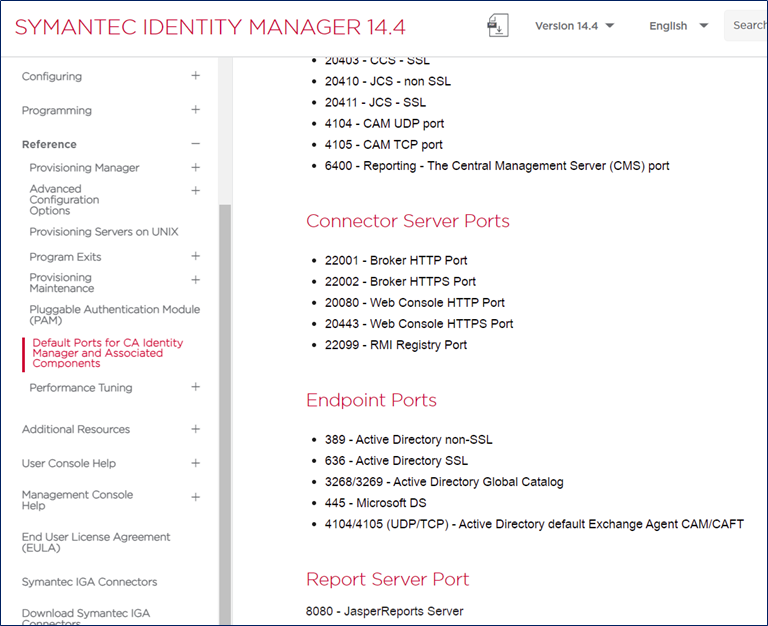Image resolution: width=768 pixels, height=626 pixels.
Task: Open the Version 14.4 dropdown
Action: click(x=574, y=26)
